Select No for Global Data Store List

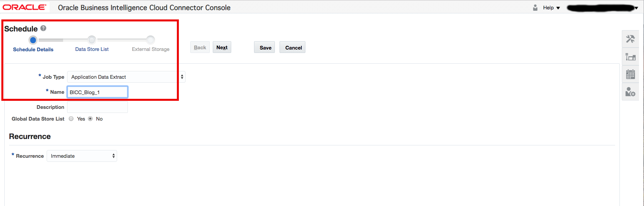pyautogui.click(x=90, y=119)
